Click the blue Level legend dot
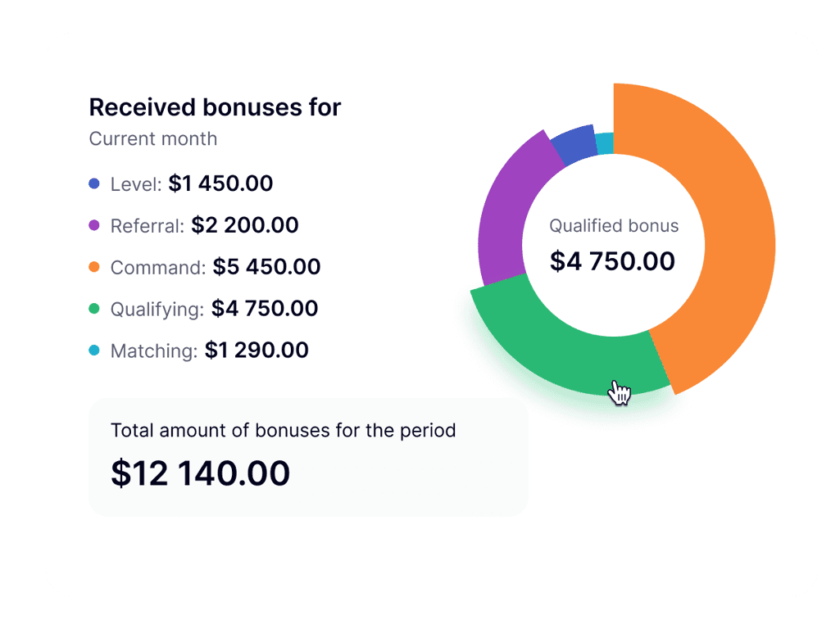 pos(94,183)
